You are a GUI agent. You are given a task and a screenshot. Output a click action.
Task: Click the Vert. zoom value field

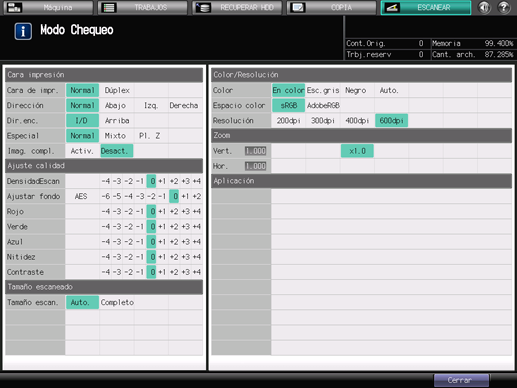pos(256,151)
